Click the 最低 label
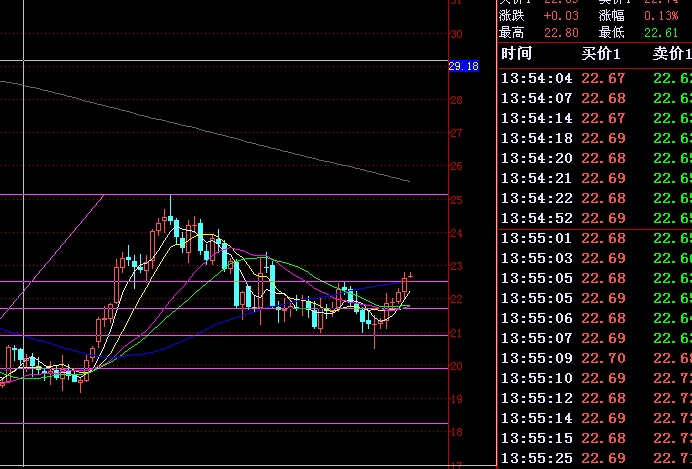The height and width of the screenshot is (469, 692). 611,33
